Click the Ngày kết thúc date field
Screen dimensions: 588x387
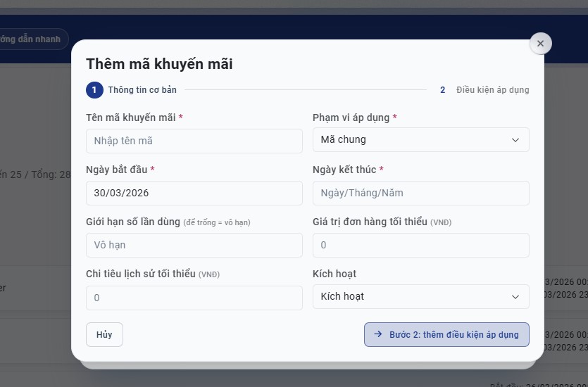pos(420,193)
